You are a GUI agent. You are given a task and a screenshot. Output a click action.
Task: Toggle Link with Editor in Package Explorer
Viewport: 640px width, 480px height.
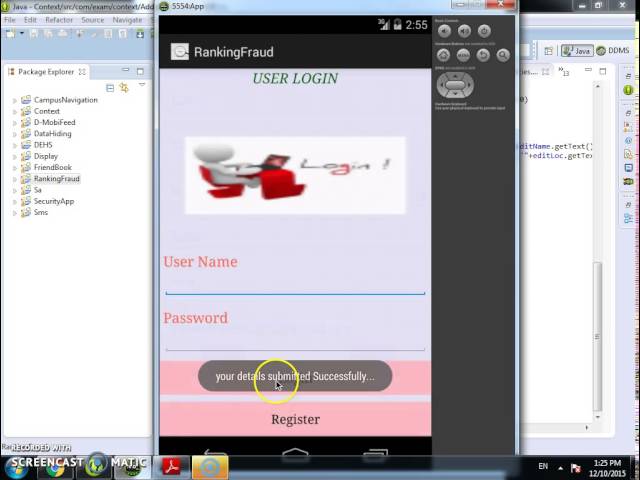124,88
